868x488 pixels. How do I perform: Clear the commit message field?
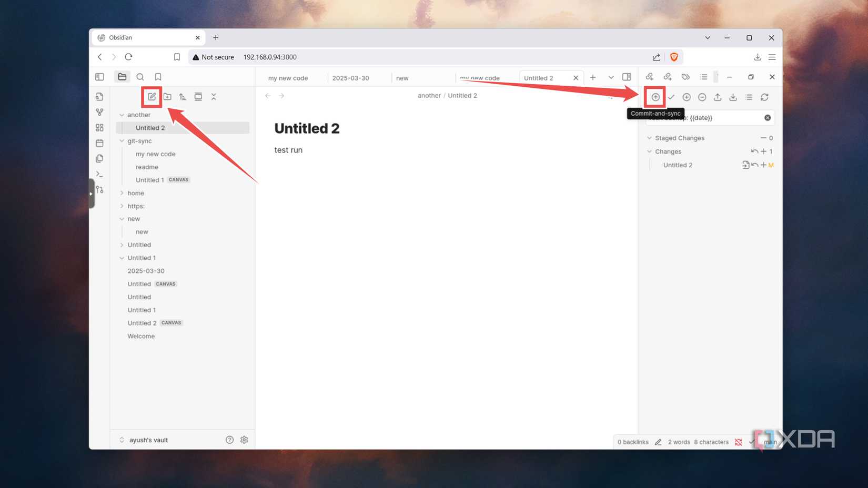[x=768, y=118]
